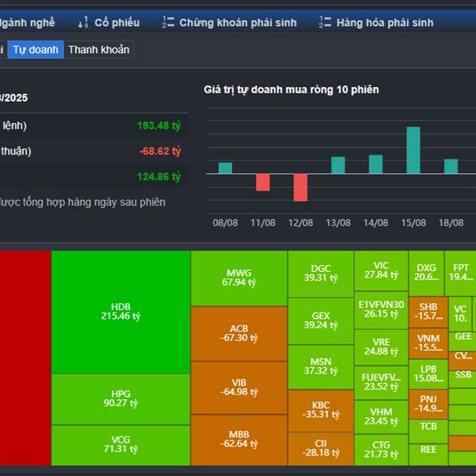Select the HDB 215.46 tỷ treemap tile
The width and height of the screenshot is (476, 476).
tap(121, 312)
